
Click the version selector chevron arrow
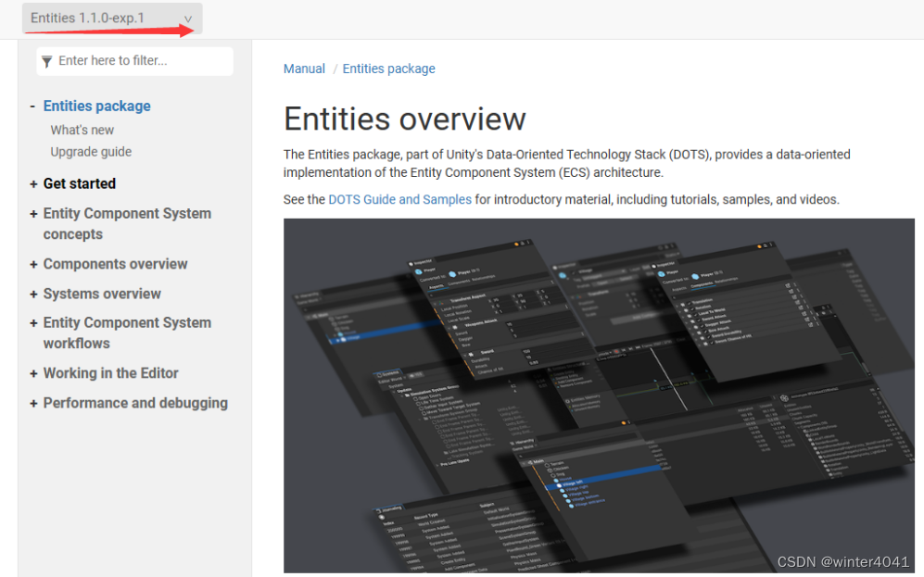click(189, 19)
